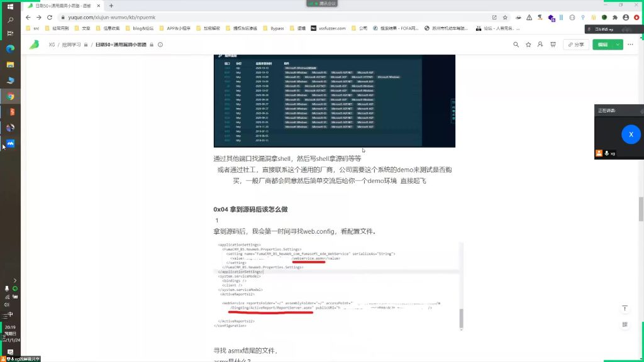Click the X avatar in the meeting panel
Image resolution: width=644 pixels, height=362 pixels.
(x=630, y=134)
